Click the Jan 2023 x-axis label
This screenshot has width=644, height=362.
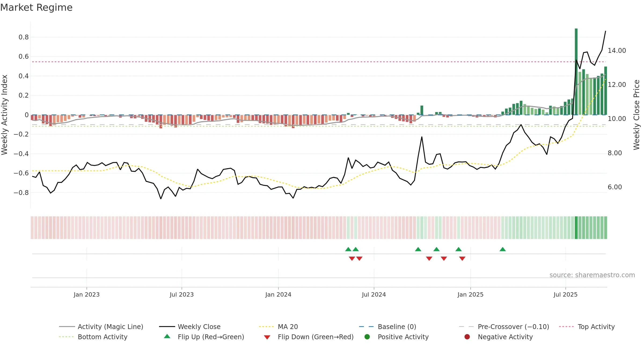click(87, 295)
